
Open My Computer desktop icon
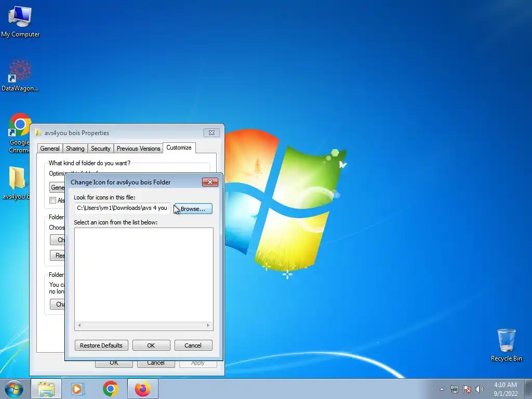click(20, 21)
